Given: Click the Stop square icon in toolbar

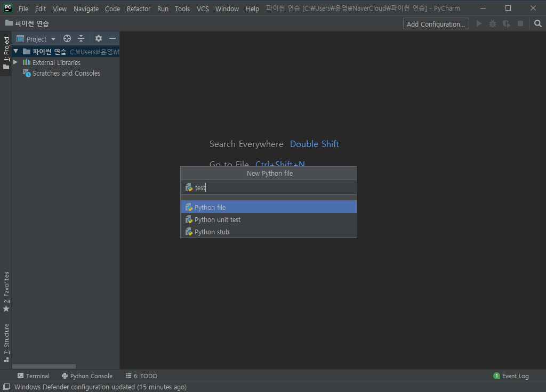Looking at the screenshot, I should 520,23.
